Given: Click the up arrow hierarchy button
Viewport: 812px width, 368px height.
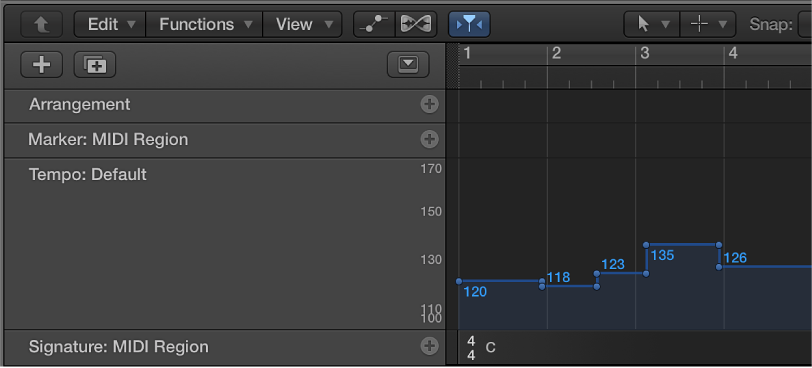Looking at the screenshot, I should (41, 24).
